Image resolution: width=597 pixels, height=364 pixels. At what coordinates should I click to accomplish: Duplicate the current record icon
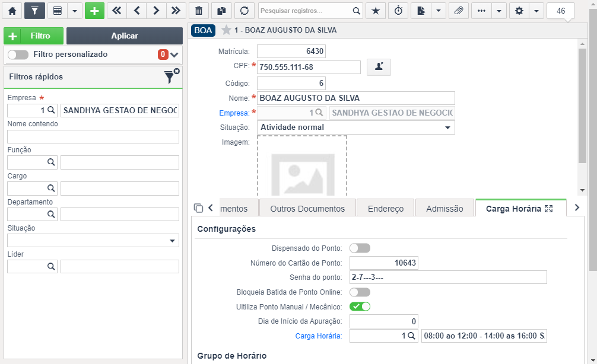click(x=221, y=11)
